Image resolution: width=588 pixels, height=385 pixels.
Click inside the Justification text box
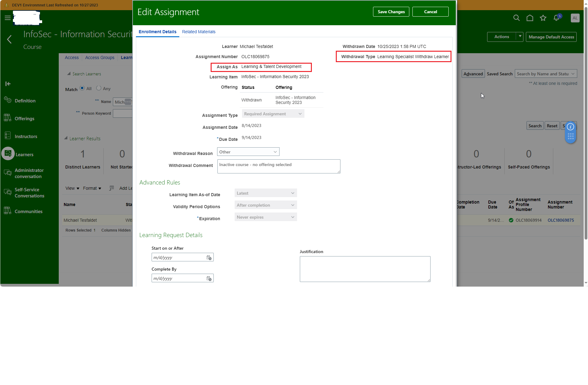click(x=365, y=269)
